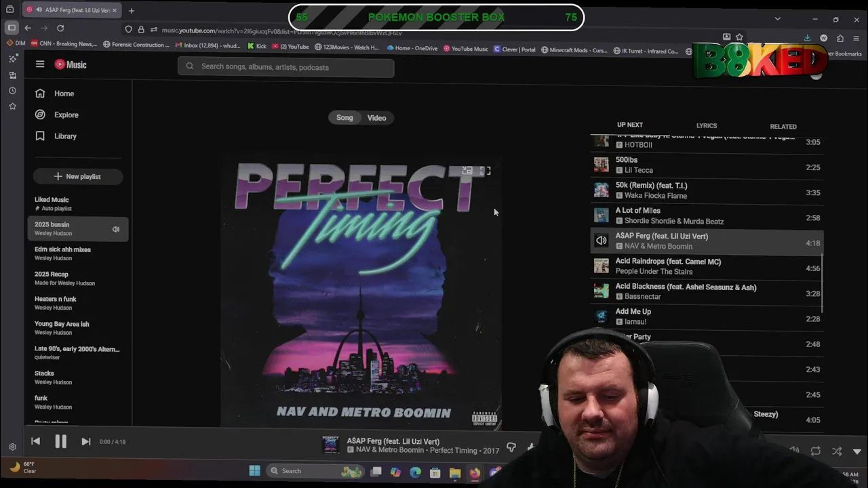The image size is (868, 488).
Task: Open File Explorer from the taskbar
Action: (x=455, y=472)
